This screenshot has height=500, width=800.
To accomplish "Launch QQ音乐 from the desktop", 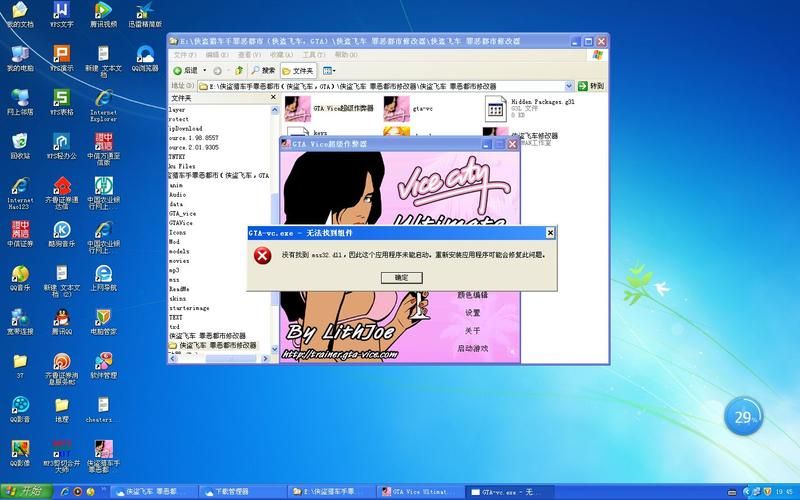I will [x=20, y=278].
